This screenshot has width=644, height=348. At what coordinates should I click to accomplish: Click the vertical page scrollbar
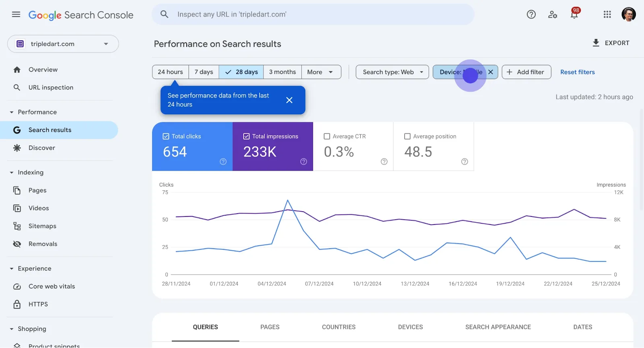(x=642, y=159)
